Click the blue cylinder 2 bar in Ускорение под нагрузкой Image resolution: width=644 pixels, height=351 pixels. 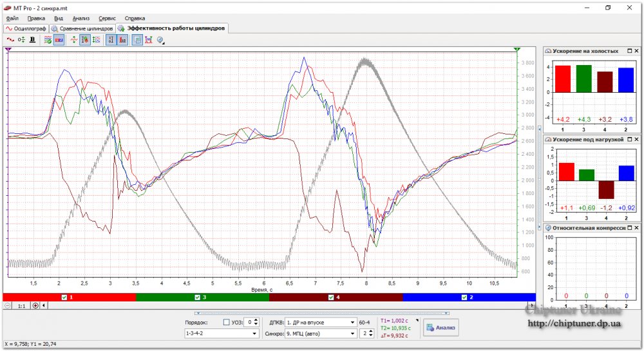pyautogui.click(x=627, y=173)
